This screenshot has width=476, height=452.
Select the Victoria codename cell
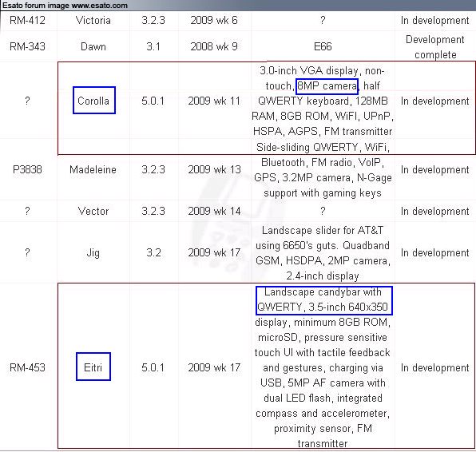coord(93,20)
